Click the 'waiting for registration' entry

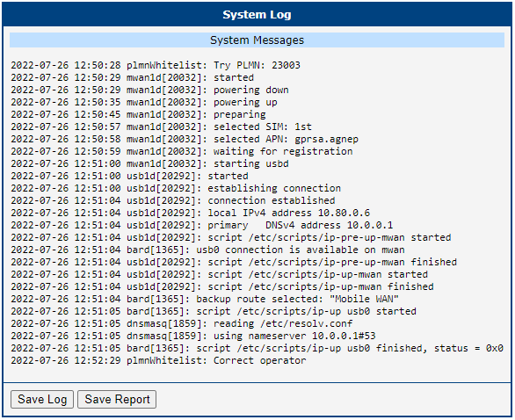click(x=182, y=151)
